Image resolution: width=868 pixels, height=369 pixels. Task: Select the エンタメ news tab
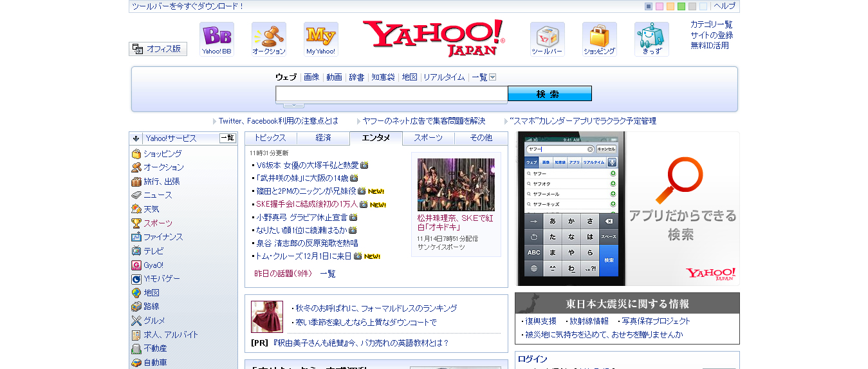pyautogui.click(x=376, y=138)
